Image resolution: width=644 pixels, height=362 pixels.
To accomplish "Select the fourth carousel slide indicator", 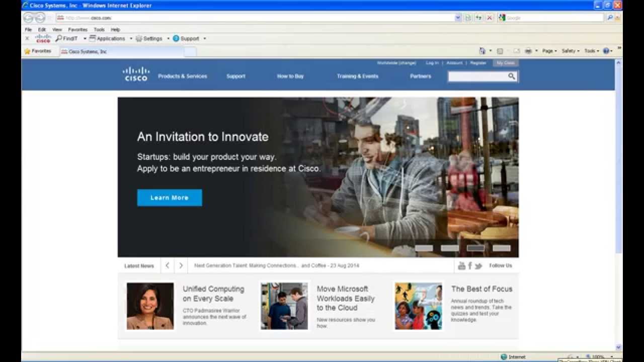I will pos(502,248).
